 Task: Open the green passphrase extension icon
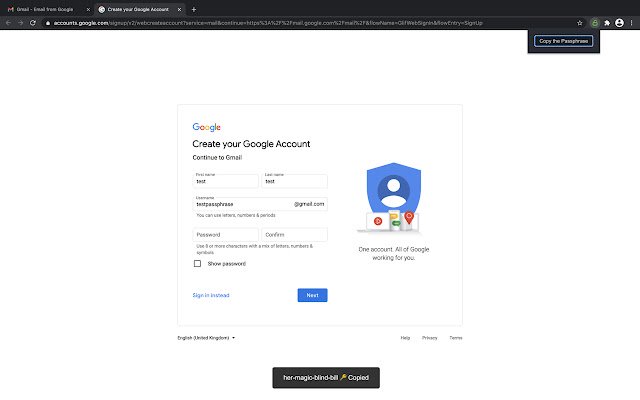(x=594, y=22)
